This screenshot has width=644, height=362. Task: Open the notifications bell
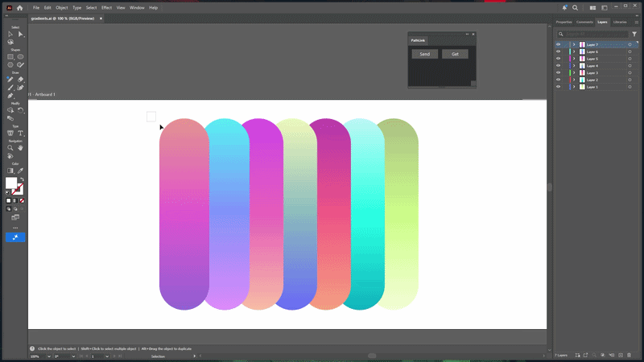point(564,8)
